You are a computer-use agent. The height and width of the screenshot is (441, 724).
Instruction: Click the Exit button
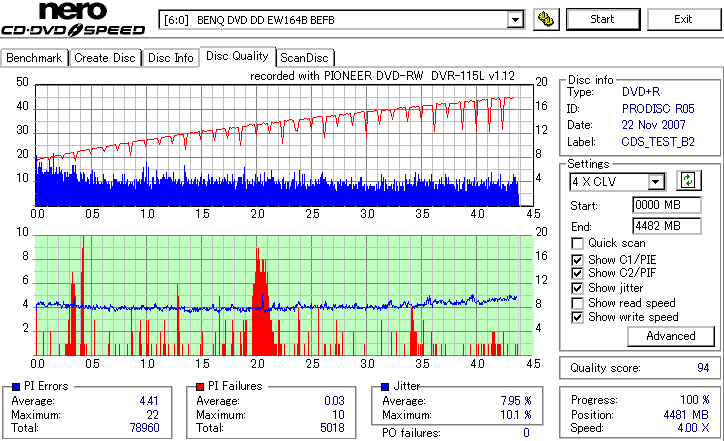click(683, 19)
